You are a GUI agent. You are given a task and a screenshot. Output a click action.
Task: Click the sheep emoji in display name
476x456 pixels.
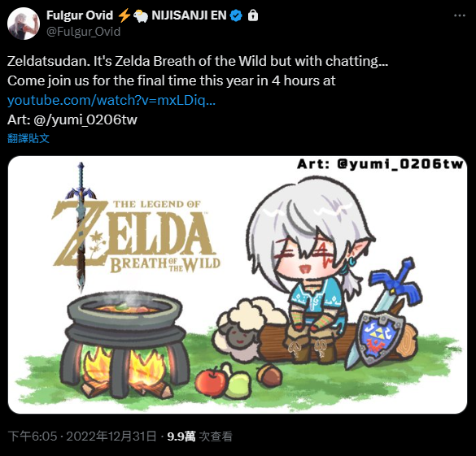click(x=141, y=15)
